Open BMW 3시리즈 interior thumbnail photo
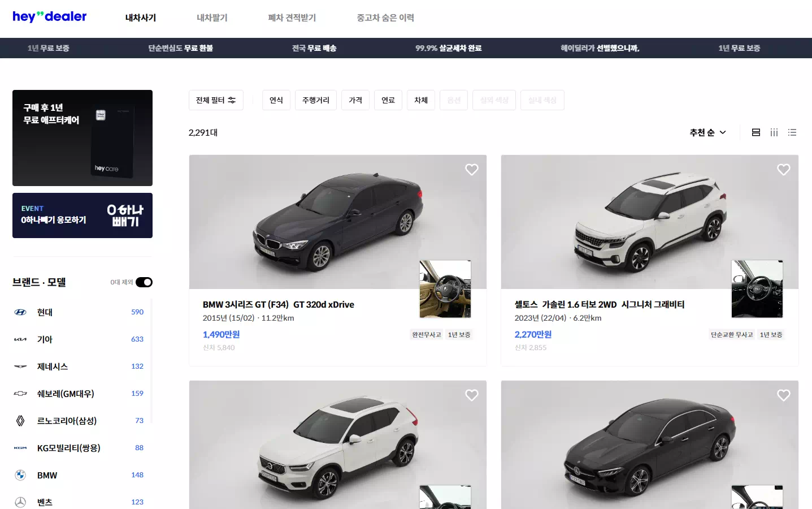812x509 pixels. tap(445, 289)
